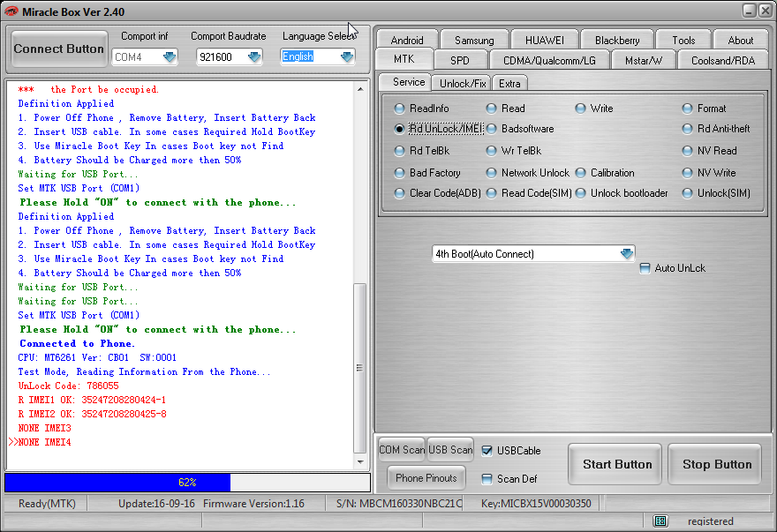This screenshot has width=777, height=532.
Task: Click the log panel scrollbar thumb
Action: [359, 368]
